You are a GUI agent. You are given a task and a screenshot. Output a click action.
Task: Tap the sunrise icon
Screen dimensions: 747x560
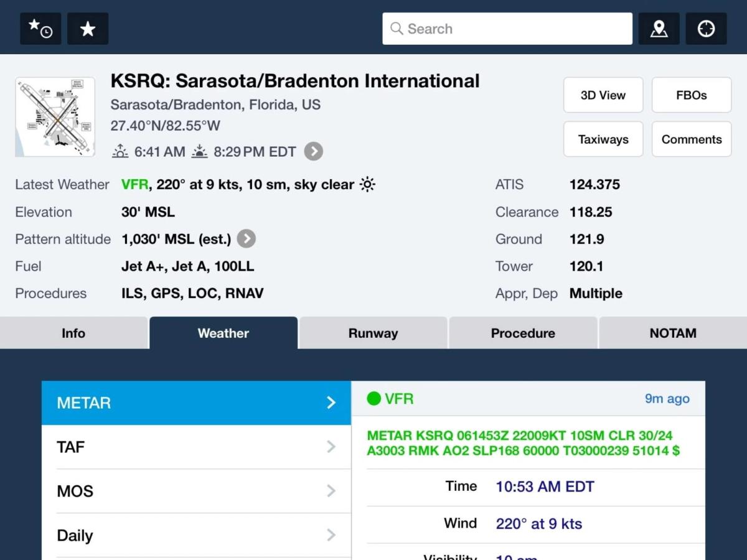pos(120,151)
